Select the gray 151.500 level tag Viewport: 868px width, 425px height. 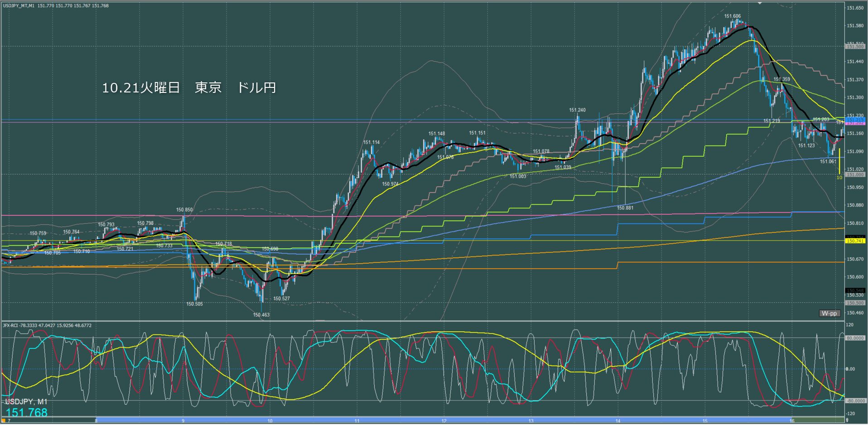(855, 47)
